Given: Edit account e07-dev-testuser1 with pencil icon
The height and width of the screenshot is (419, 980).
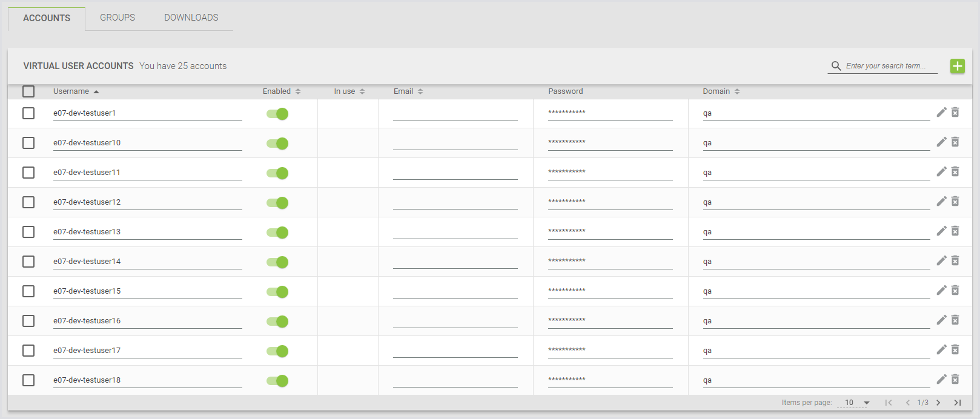Looking at the screenshot, I should (941, 112).
